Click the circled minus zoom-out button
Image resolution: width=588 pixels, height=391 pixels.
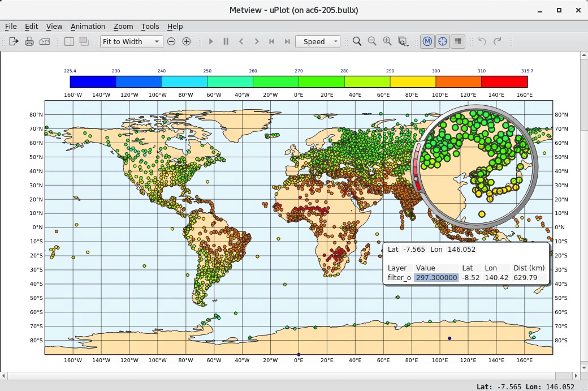click(171, 41)
